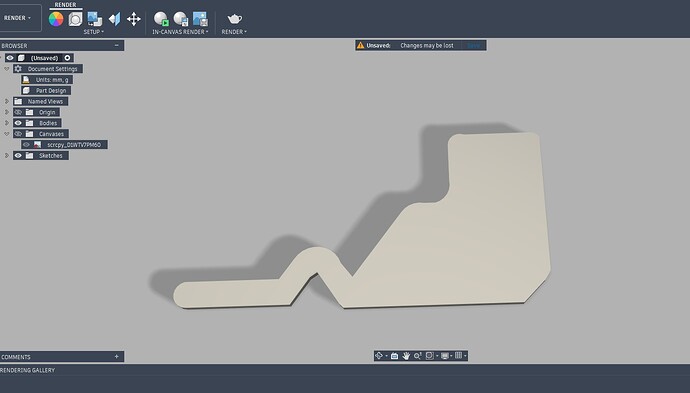Open the RENDER workspace dropdown
This screenshot has height=393, width=690.
point(18,18)
